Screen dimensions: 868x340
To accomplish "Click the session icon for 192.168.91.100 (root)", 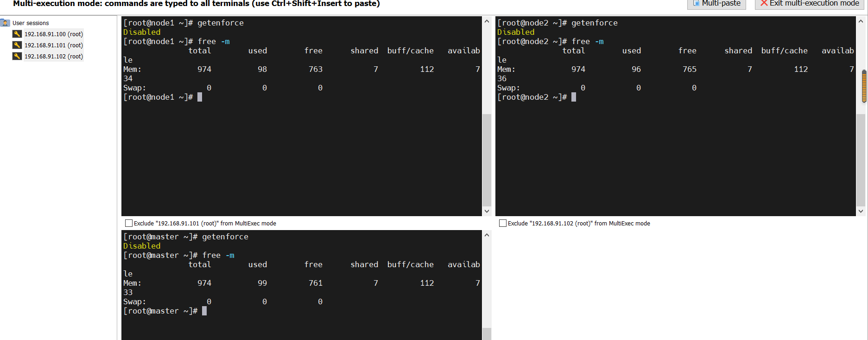I will tap(17, 34).
